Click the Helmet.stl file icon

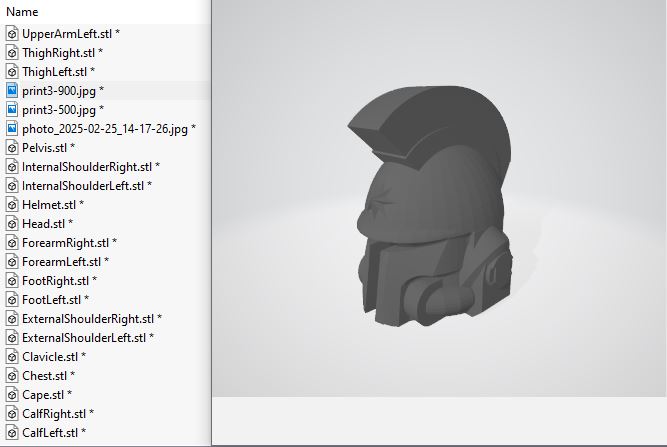click(12, 205)
